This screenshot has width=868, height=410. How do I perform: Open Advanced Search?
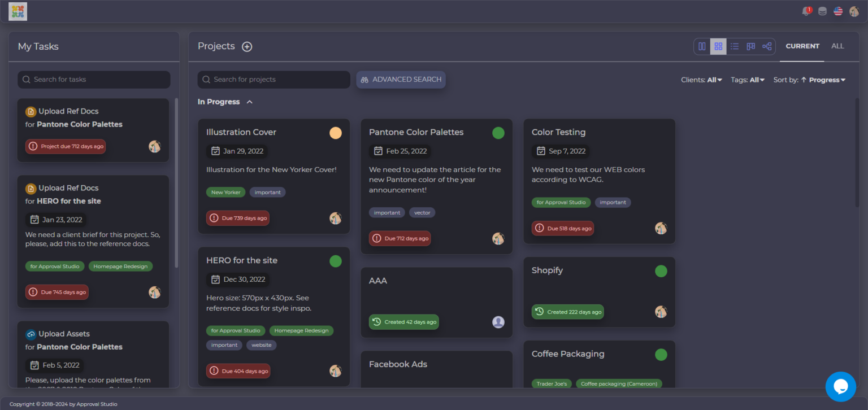(x=401, y=80)
